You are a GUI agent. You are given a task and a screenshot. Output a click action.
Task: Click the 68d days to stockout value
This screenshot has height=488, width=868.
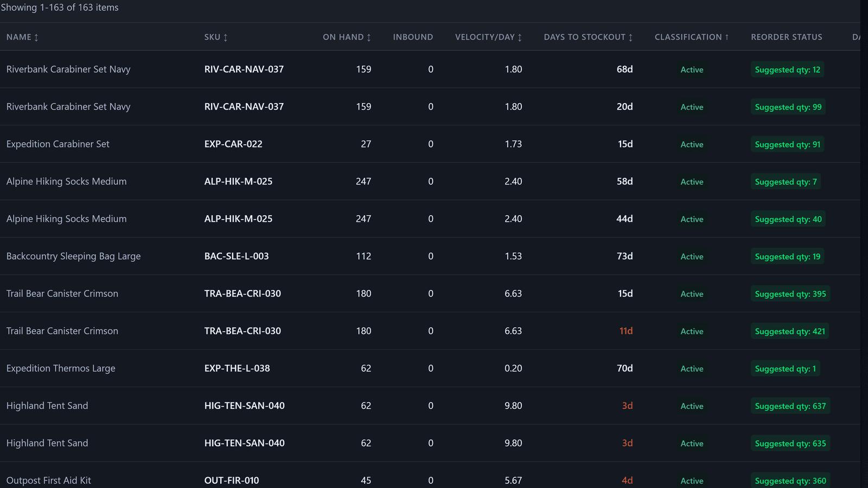point(624,69)
